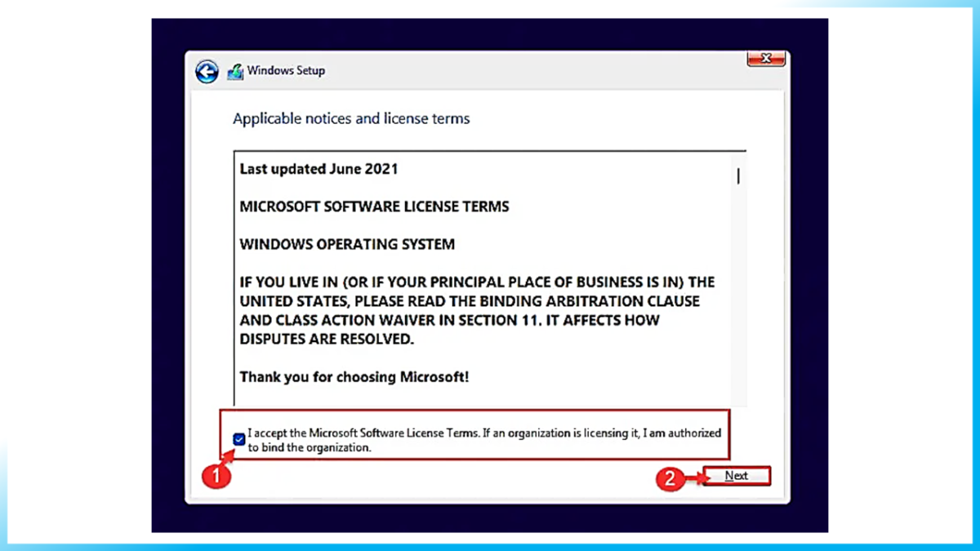Click the license text scrollbar
The width and height of the screenshot is (980, 551).
click(x=737, y=278)
